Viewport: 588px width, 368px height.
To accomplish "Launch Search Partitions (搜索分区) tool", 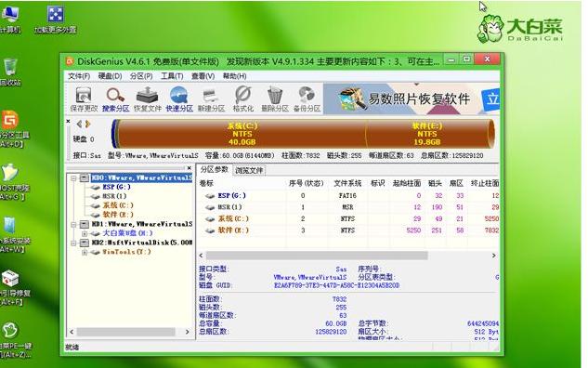I will 115,99.
